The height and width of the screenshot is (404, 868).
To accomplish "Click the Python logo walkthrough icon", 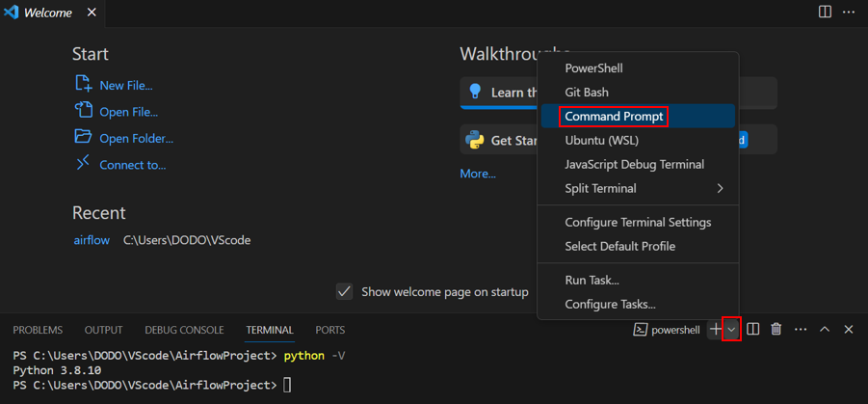I will click(x=475, y=140).
